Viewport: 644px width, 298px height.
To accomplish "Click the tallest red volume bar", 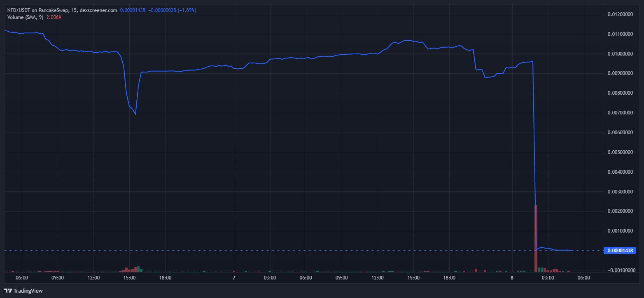I will click(536, 239).
